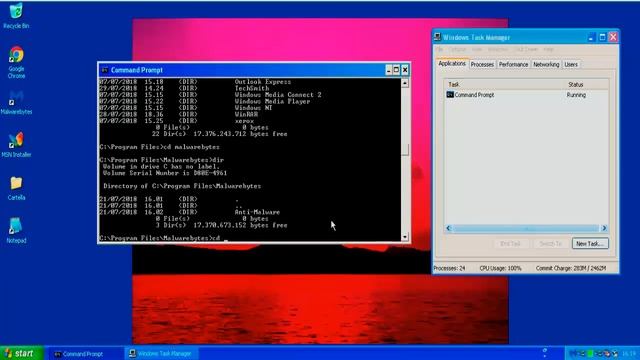Screen dimensions: 640x360
Task: Click Command Prompt title bar system icon
Action: 104,70
